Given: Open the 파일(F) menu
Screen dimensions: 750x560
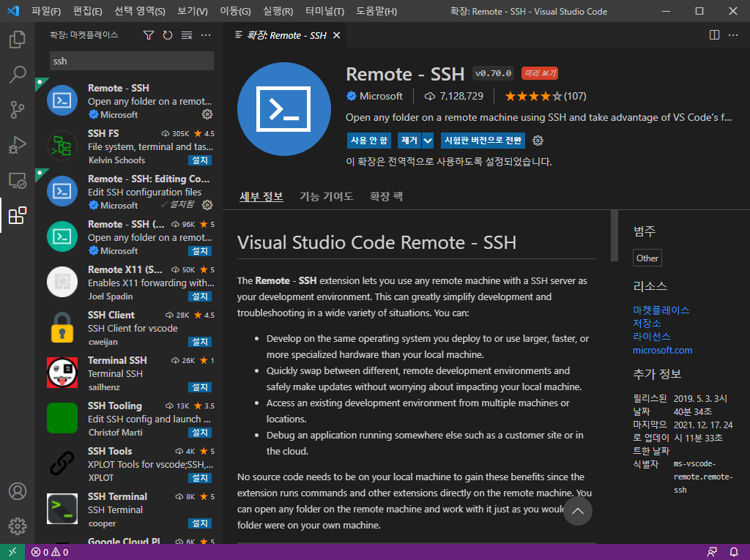Looking at the screenshot, I should [46, 11].
